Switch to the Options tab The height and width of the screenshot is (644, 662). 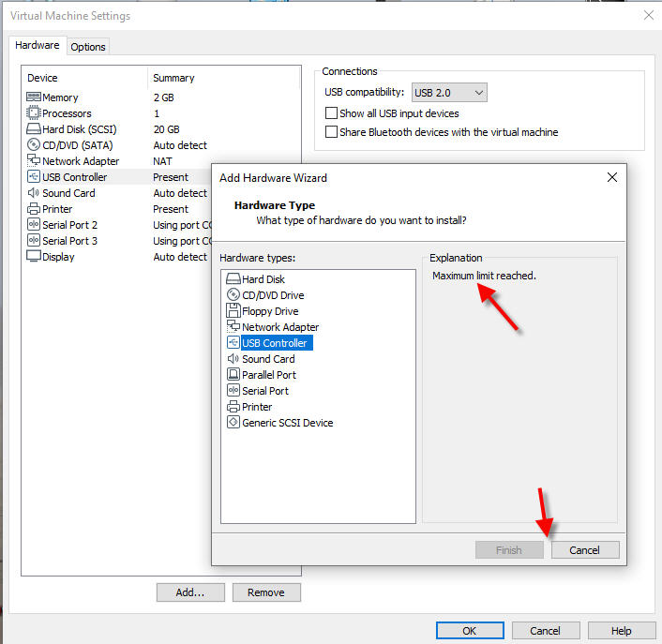point(88,47)
